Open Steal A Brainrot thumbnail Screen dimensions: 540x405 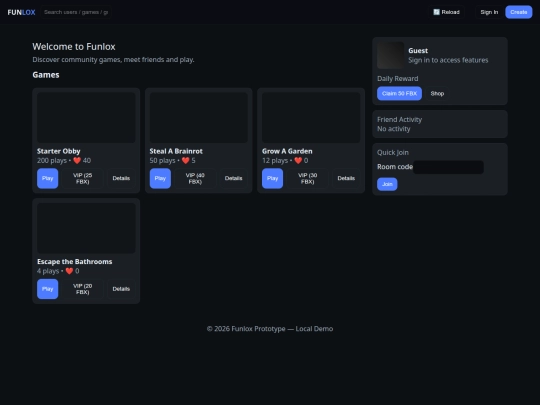[x=199, y=117]
